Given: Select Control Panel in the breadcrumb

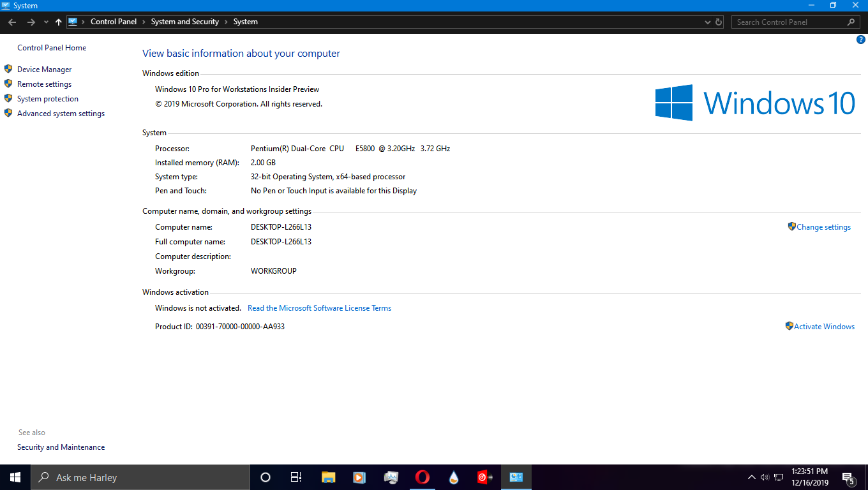Looking at the screenshot, I should point(114,22).
